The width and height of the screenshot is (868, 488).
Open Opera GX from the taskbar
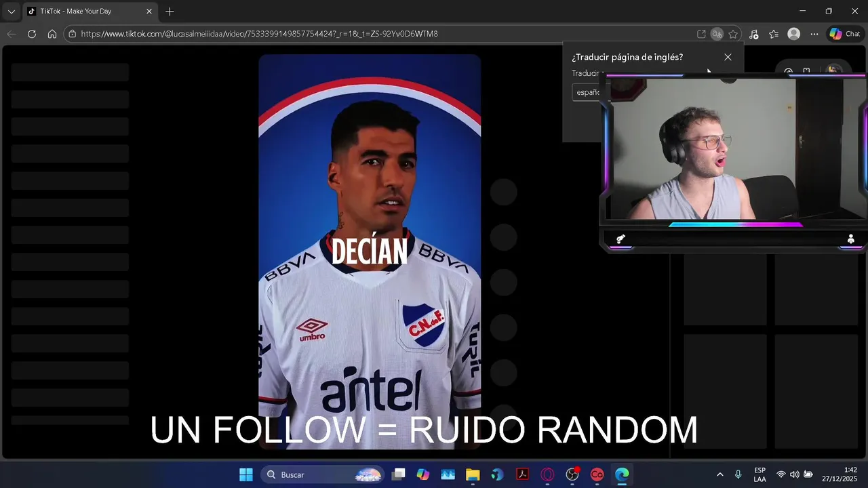point(547,474)
